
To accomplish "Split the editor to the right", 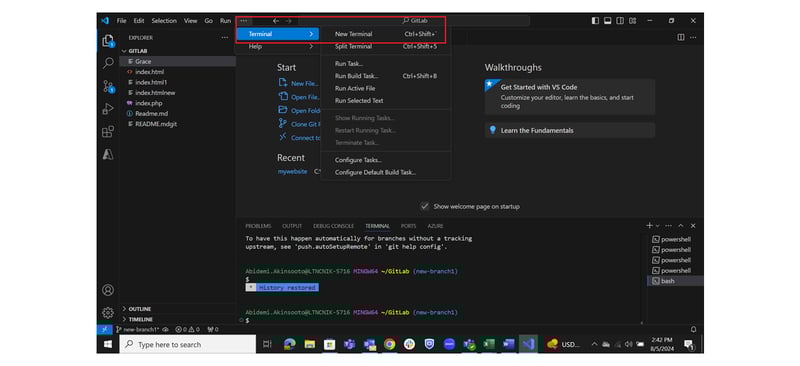I will (x=681, y=37).
